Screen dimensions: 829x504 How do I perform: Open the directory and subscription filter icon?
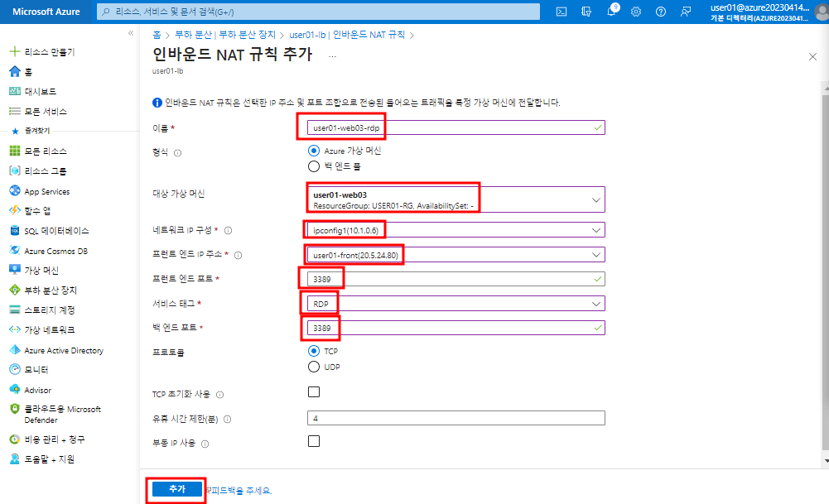[x=586, y=12]
